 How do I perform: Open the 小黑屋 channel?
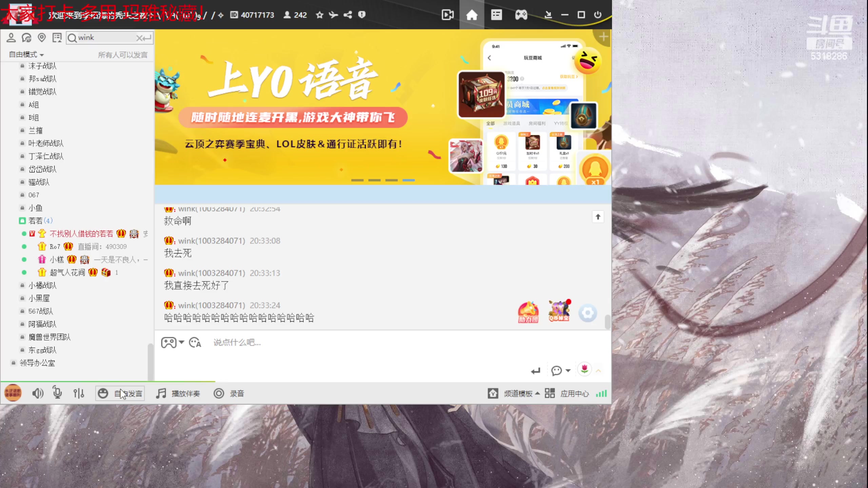point(39,298)
